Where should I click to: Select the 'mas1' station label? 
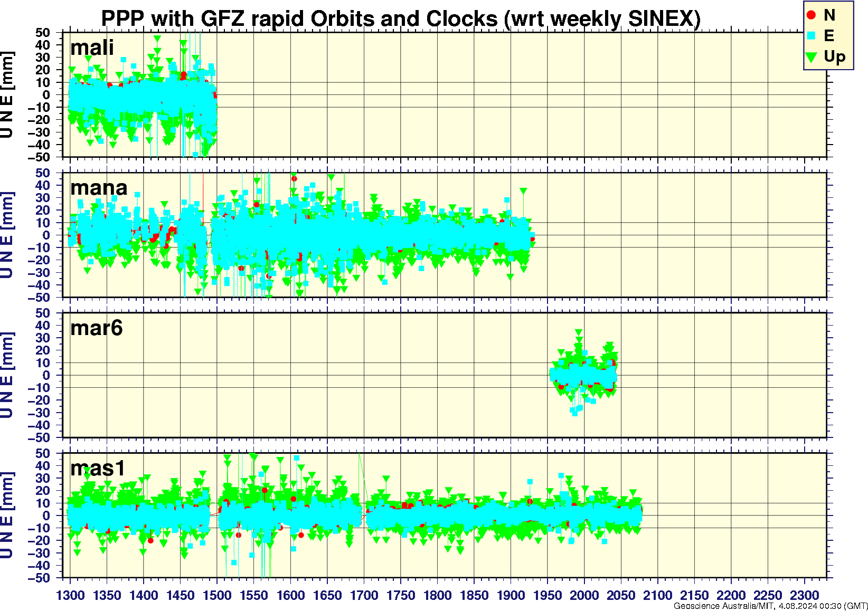tap(98, 469)
